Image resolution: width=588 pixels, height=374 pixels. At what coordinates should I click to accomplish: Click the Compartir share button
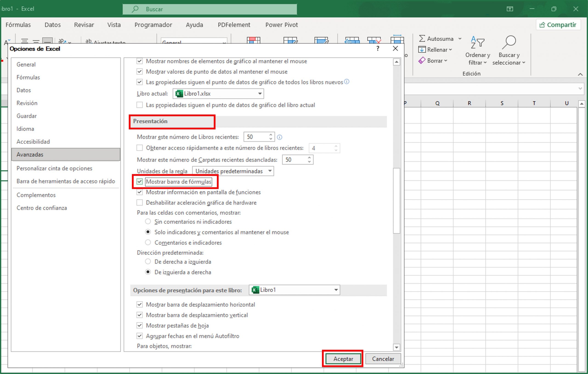558,25
